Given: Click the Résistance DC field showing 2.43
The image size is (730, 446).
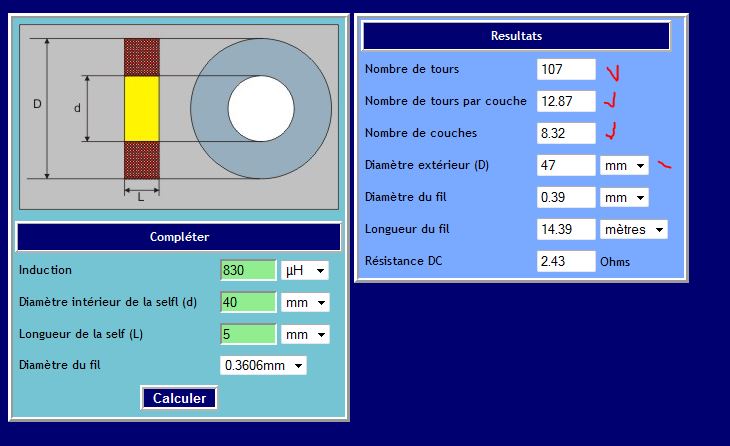Looking at the screenshot, I should [566, 261].
